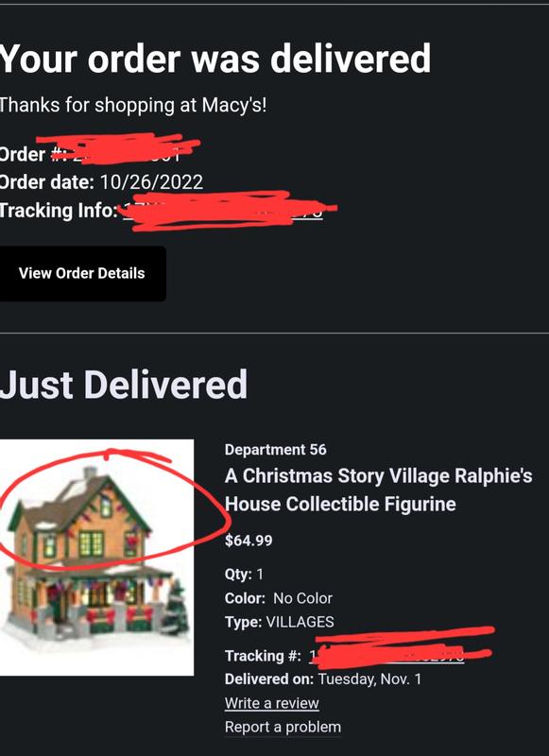
Task: Open the item Tracking # link
Action: pyautogui.click(x=386, y=655)
